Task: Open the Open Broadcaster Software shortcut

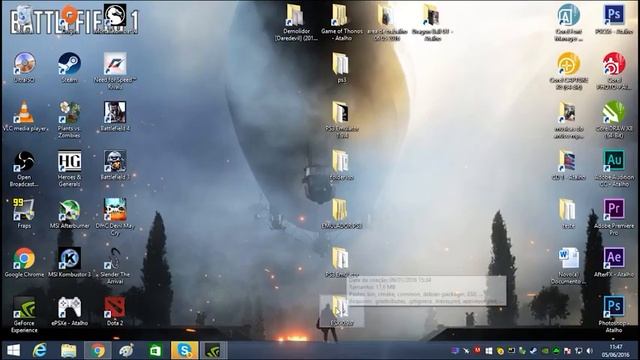Action: pos(24,169)
